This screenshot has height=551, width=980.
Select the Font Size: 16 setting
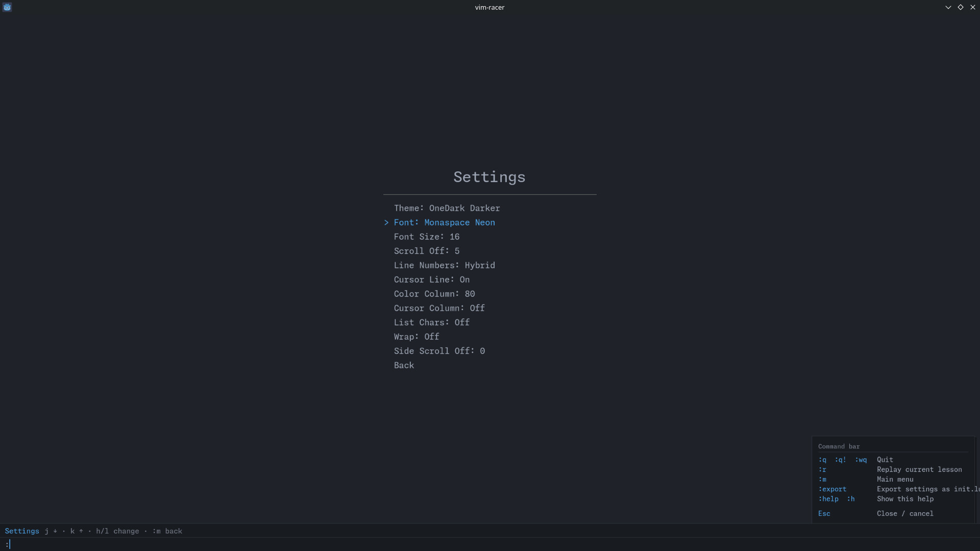[427, 237]
